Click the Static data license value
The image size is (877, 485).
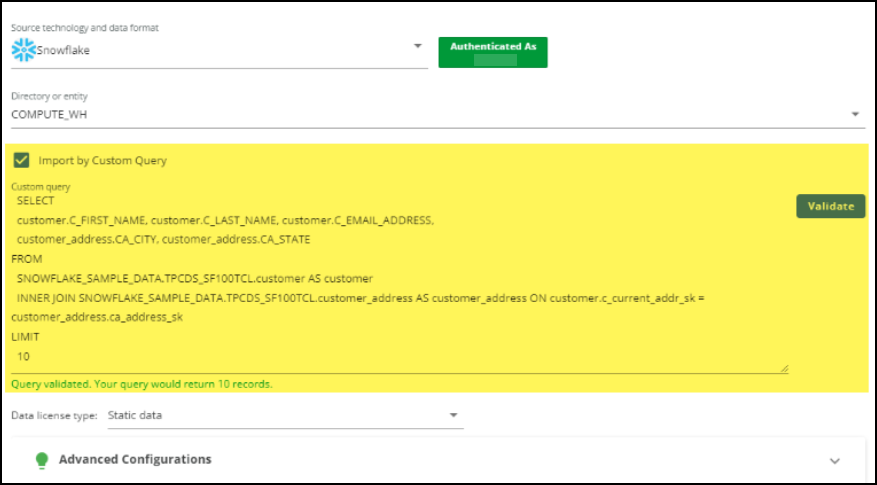click(135, 415)
